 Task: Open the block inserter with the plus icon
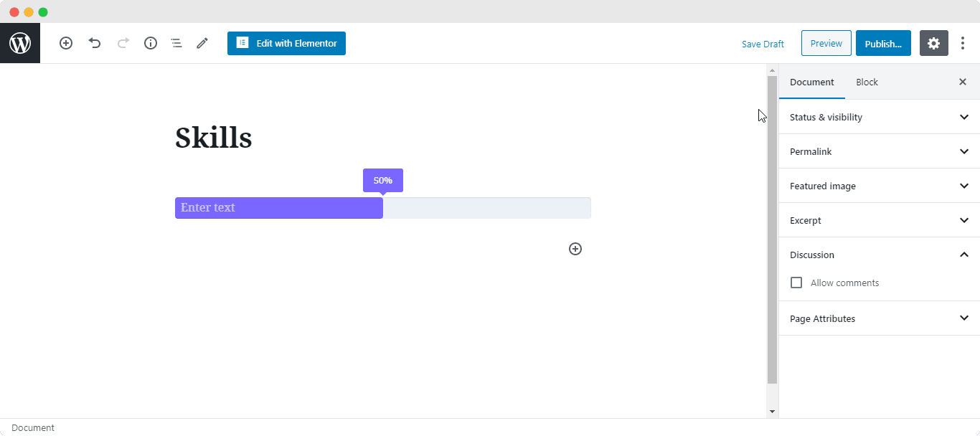pyautogui.click(x=65, y=43)
